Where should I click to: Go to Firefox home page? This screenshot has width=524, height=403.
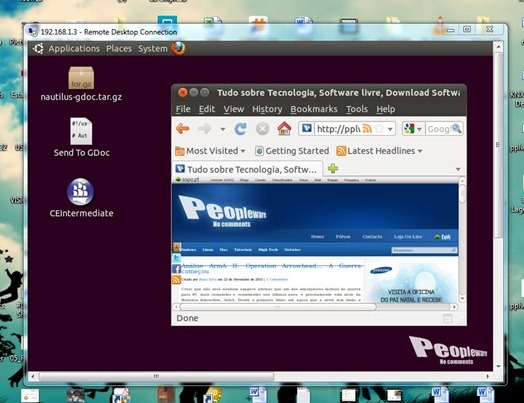tap(284, 128)
